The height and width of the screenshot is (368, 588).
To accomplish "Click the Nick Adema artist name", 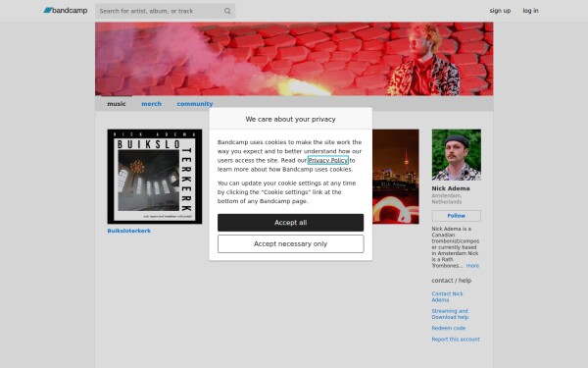I will tap(451, 188).
